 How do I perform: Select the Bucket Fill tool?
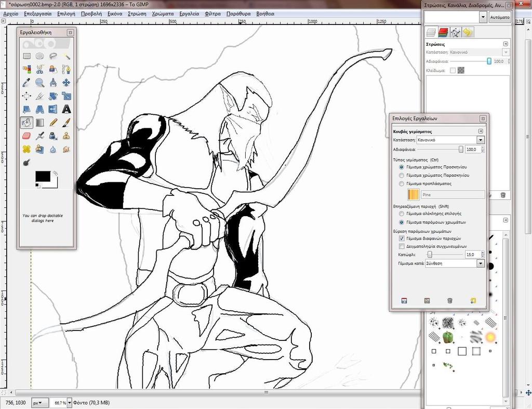(27, 123)
